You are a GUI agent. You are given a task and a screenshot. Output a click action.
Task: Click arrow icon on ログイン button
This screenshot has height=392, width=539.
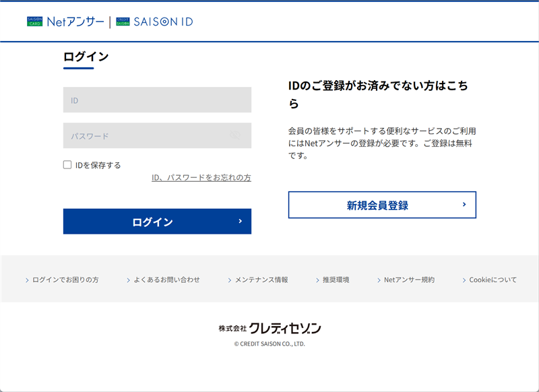click(241, 221)
